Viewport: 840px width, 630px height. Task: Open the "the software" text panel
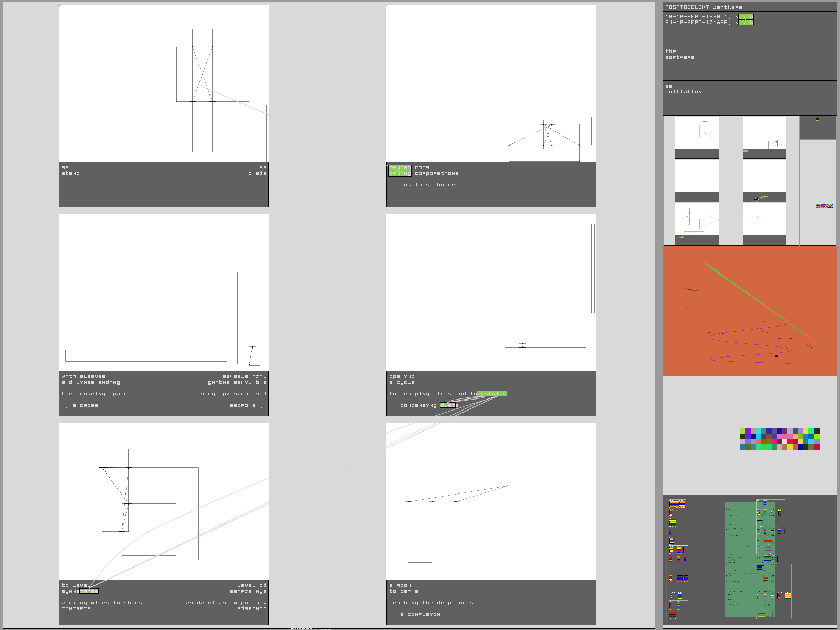749,63
